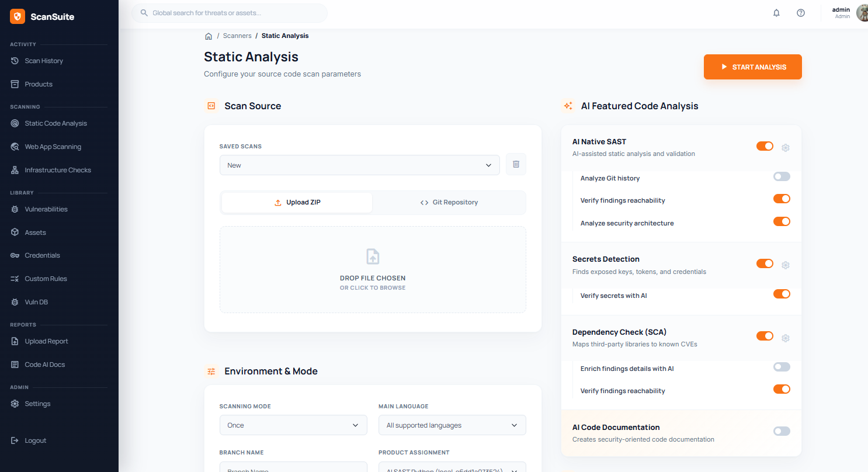This screenshot has width=868, height=472.
Task: Open AI Native SAST gear settings
Action: [786, 148]
